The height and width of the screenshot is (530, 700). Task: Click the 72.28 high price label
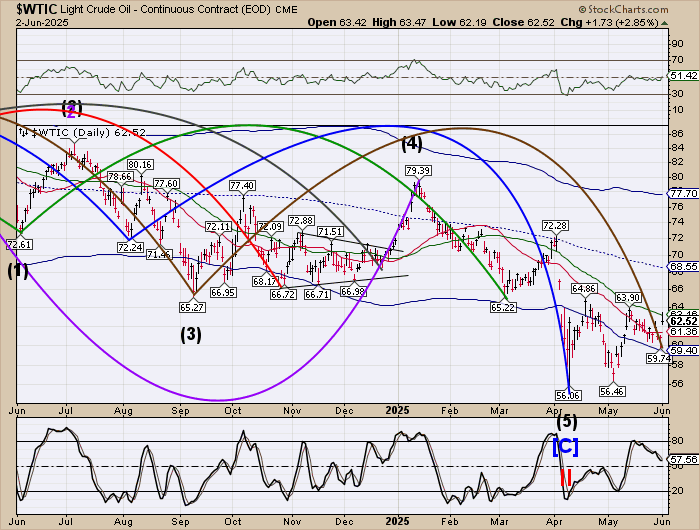(x=555, y=226)
